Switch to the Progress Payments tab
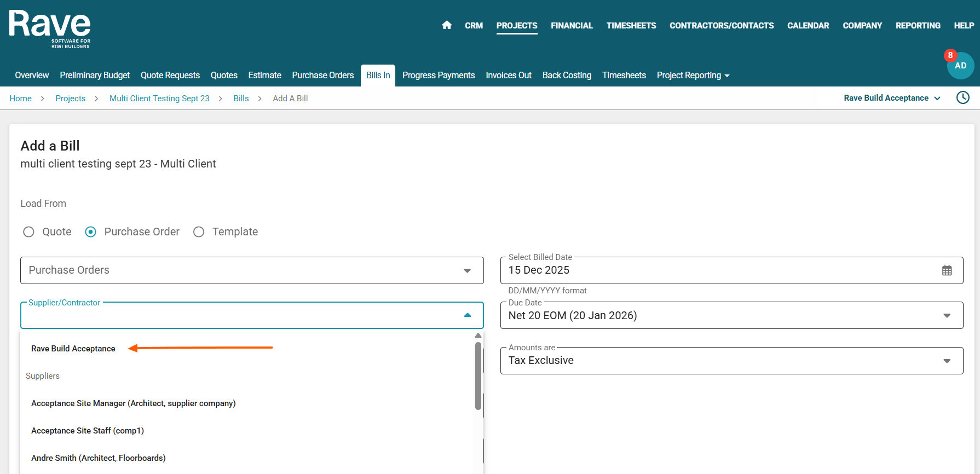Viewport: 980px width, 474px height. (438, 76)
